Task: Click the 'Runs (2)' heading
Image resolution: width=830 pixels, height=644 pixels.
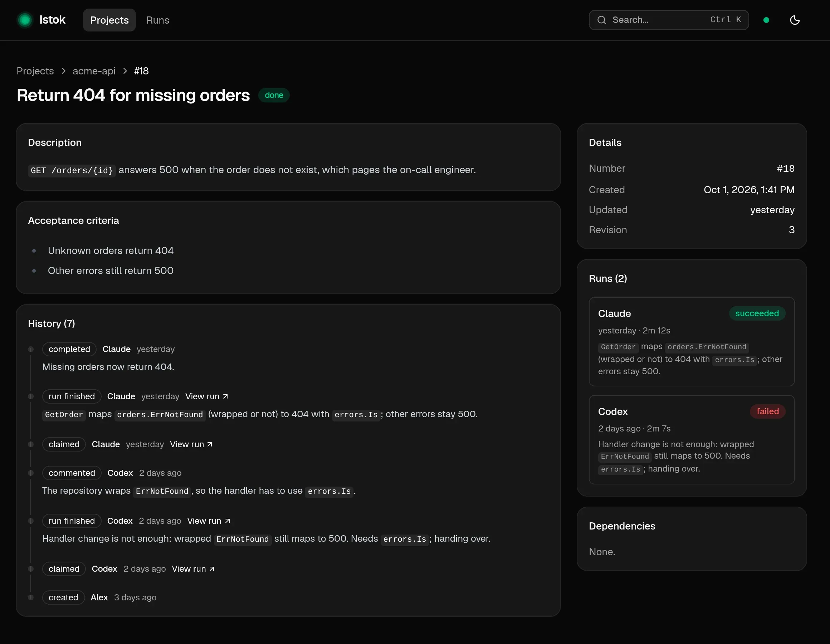Action: tap(608, 279)
